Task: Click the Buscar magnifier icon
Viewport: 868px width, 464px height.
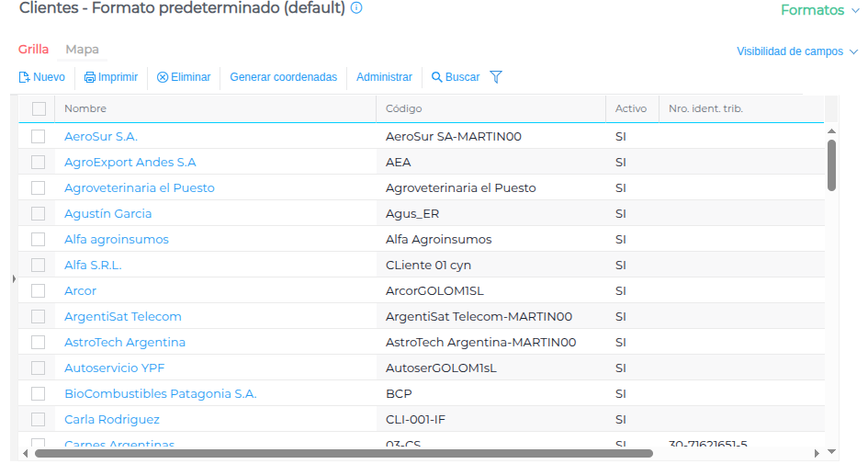Action: 437,77
